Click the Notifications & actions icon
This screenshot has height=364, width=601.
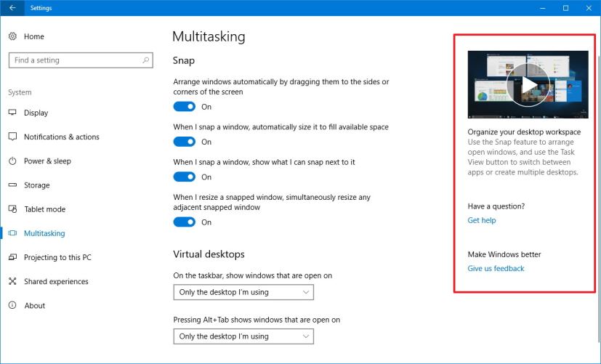12,137
